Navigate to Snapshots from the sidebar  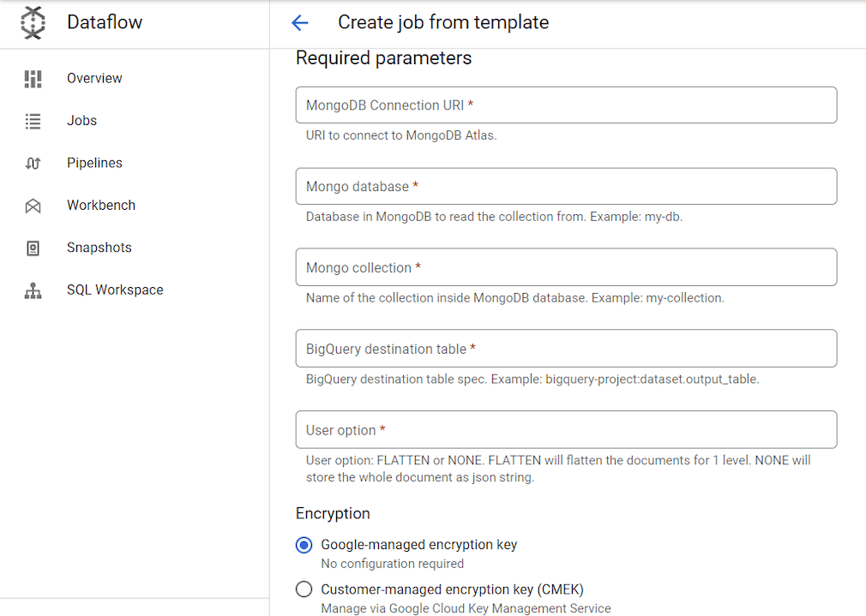pos(99,247)
